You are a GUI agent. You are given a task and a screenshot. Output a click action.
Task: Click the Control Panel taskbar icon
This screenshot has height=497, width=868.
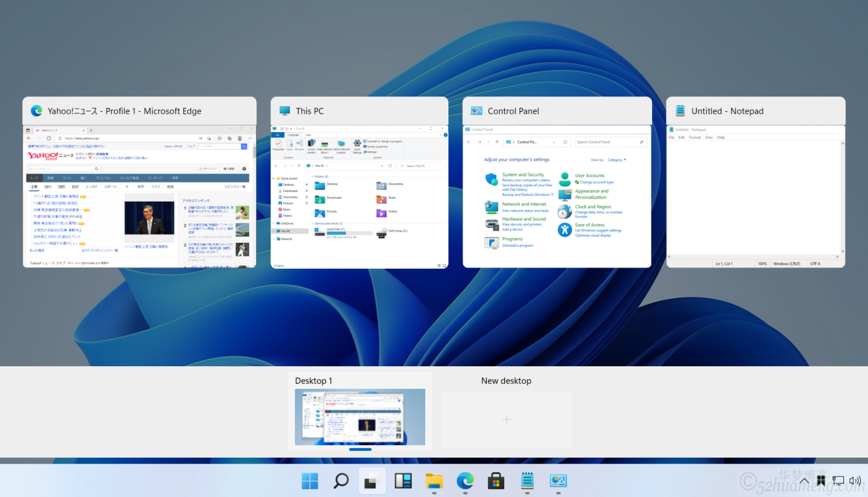click(x=558, y=481)
